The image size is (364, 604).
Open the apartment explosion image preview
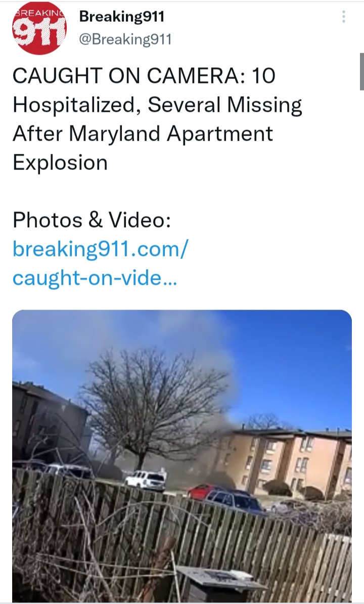click(182, 456)
